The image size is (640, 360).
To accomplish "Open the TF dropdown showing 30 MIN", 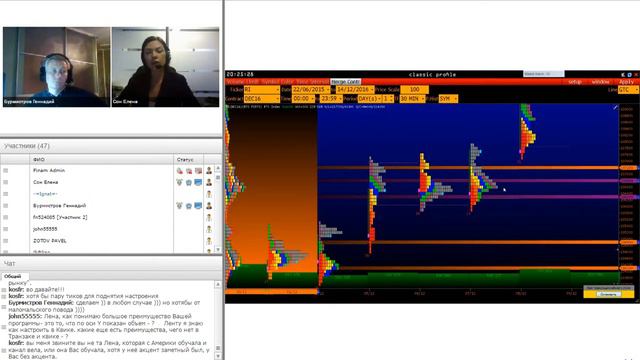I will (x=412, y=99).
